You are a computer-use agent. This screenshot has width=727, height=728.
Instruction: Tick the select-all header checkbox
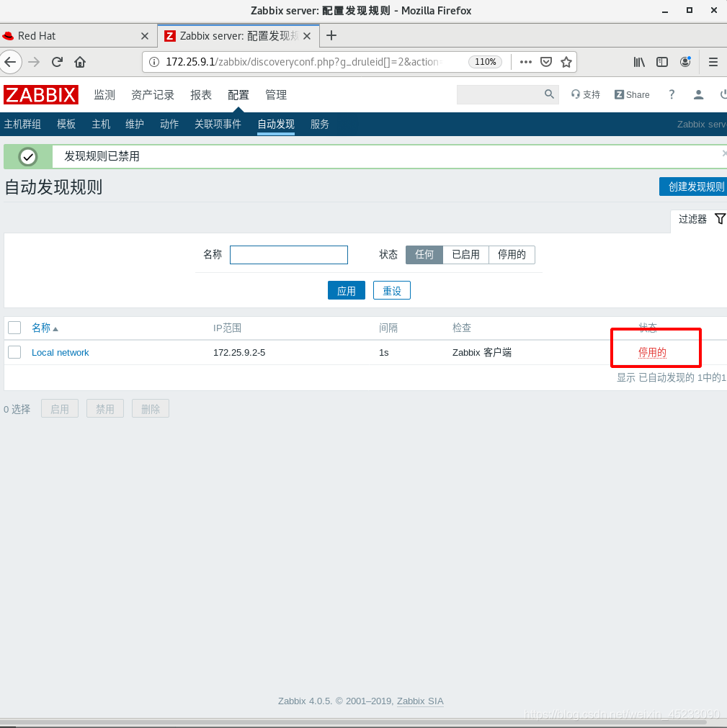tap(14, 328)
